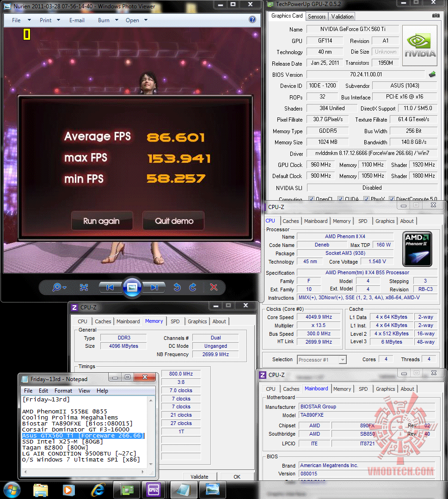
Task: Open Photo Viewer help icon
Action: tap(252, 20)
